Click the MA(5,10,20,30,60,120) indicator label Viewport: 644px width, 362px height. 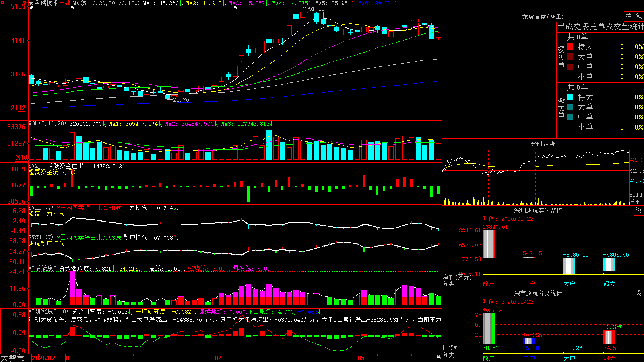[x=106, y=3]
